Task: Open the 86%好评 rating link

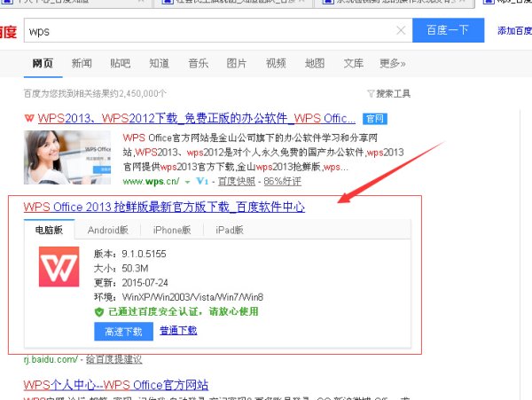Action: [282, 182]
